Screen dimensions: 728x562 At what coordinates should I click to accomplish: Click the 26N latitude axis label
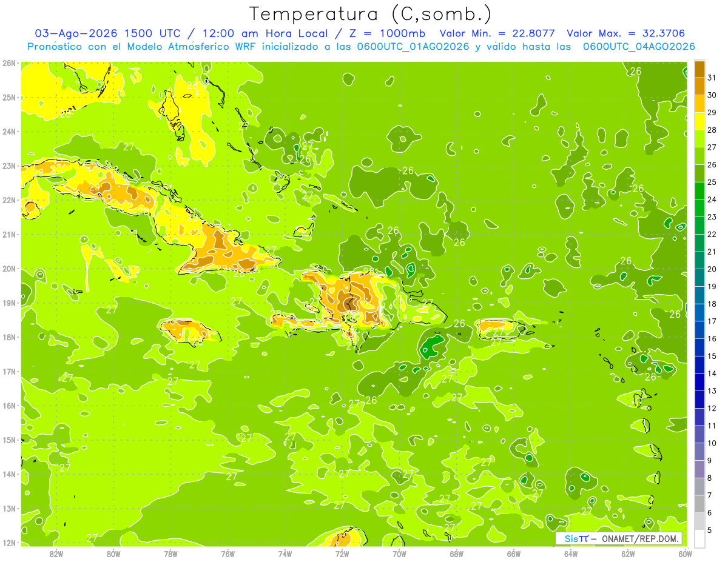pyautogui.click(x=8, y=63)
